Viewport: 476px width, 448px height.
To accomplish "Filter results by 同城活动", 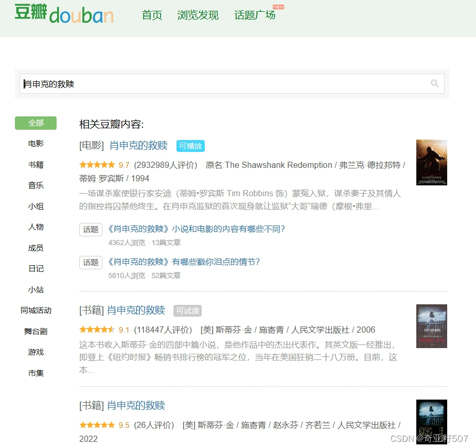I will (36, 311).
